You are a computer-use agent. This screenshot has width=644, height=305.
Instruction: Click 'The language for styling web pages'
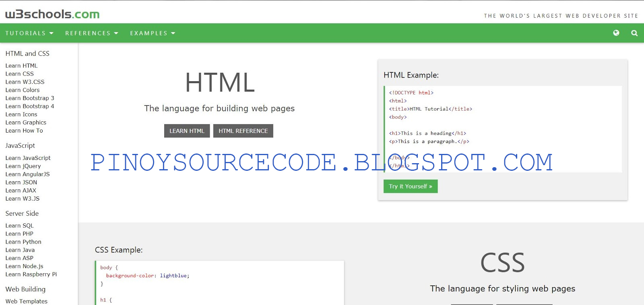click(x=503, y=289)
